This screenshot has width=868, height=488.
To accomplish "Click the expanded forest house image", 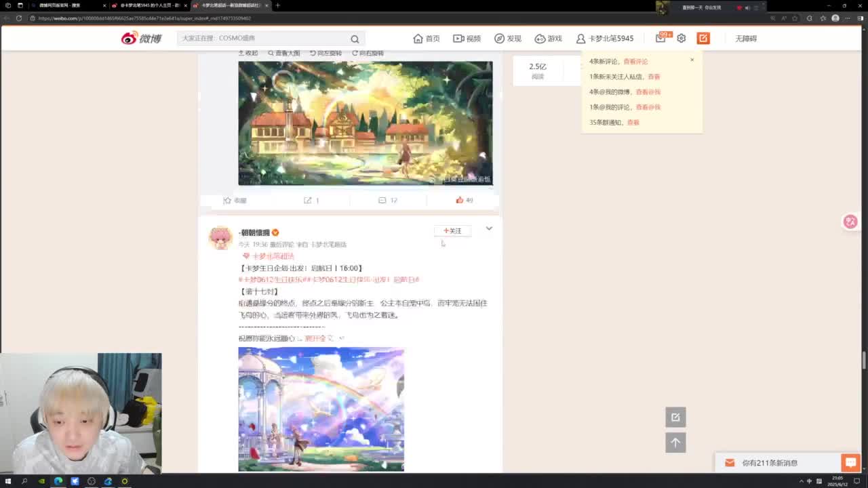I will tap(366, 123).
